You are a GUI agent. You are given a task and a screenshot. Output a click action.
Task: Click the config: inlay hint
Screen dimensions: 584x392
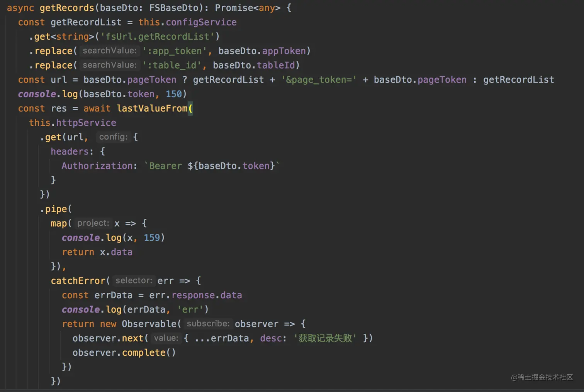point(113,137)
